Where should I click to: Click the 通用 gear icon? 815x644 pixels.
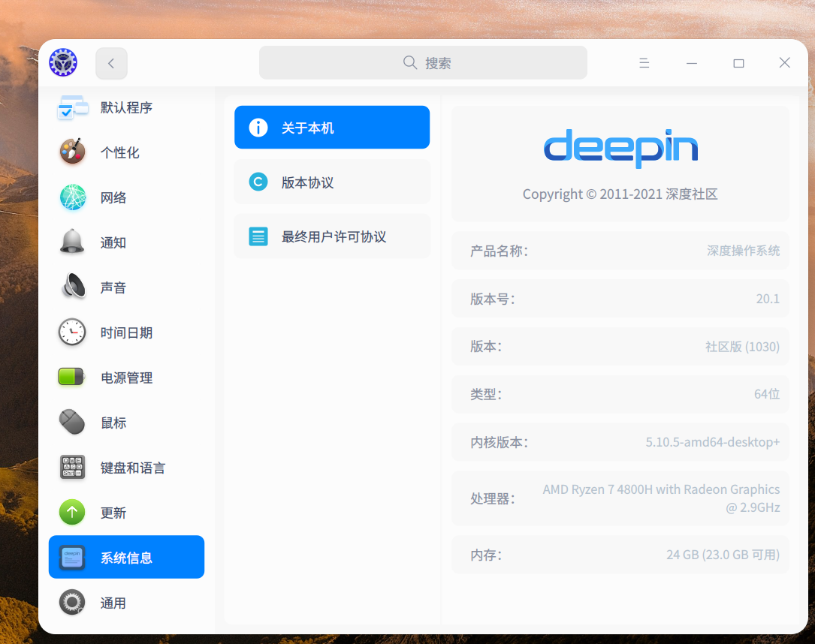(72, 603)
